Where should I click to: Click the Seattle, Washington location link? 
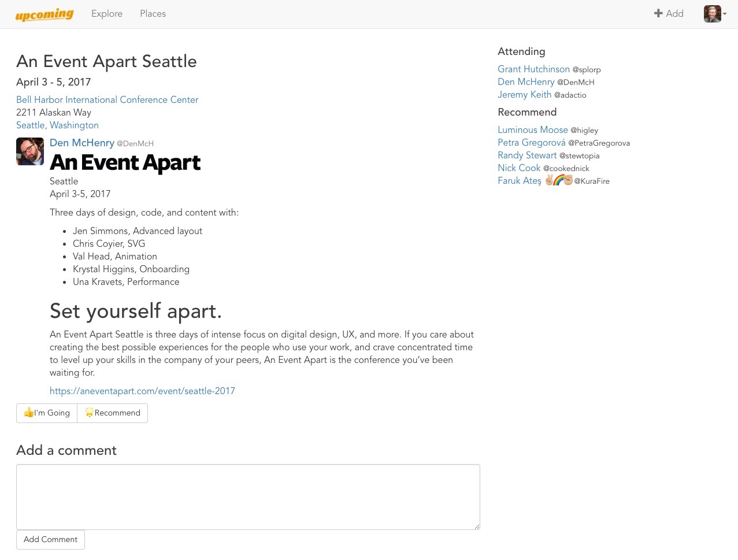(57, 125)
